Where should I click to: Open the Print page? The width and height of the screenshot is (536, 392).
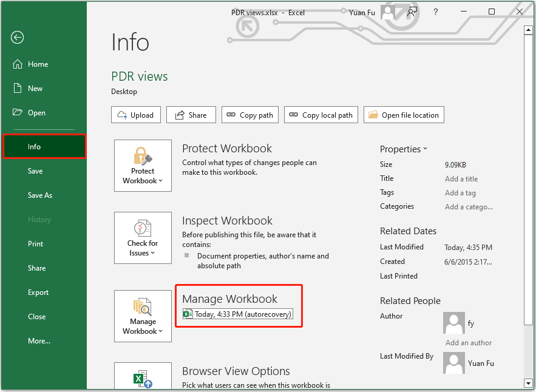pos(44,244)
